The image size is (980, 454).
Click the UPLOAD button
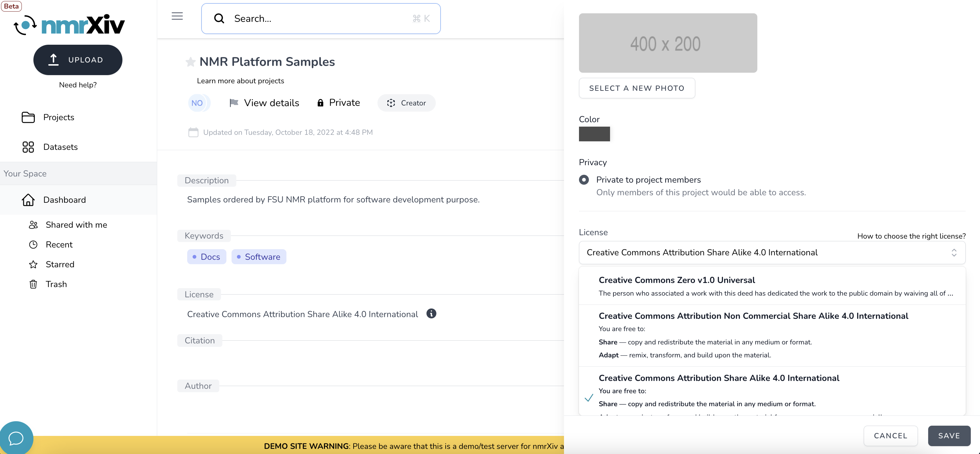pyautogui.click(x=78, y=60)
